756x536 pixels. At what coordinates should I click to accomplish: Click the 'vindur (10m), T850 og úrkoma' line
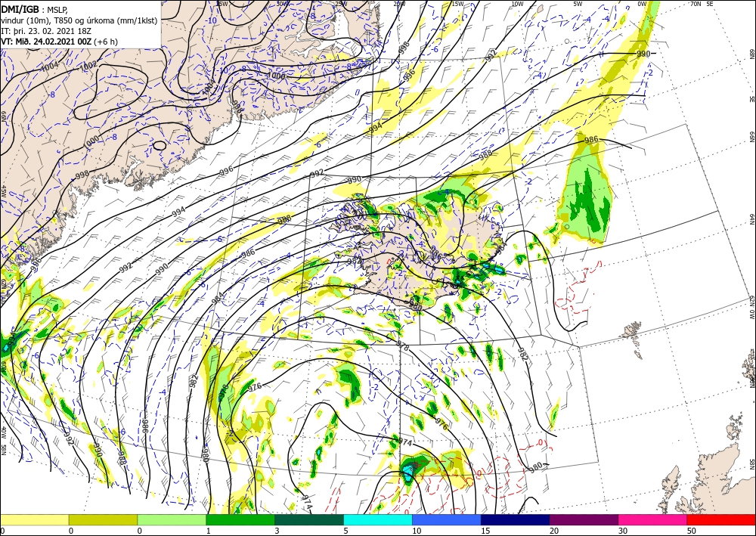[x=79, y=20]
